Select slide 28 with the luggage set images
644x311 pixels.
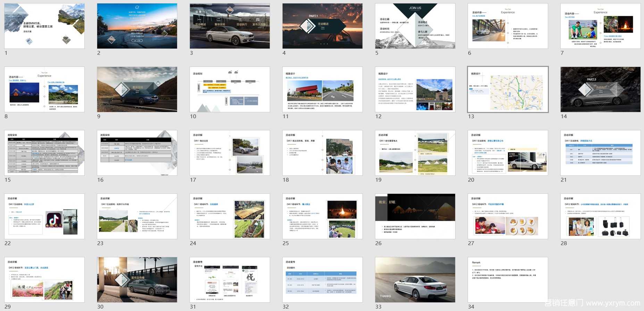[601, 216]
